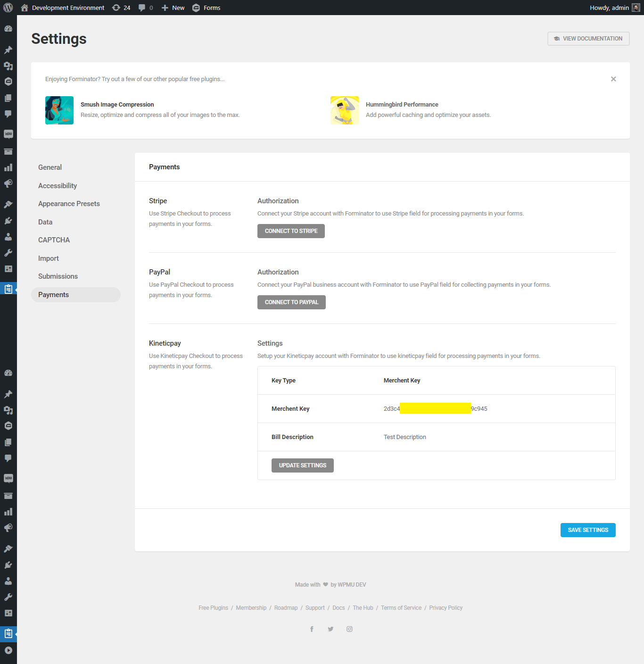Viewport: 644px width, 664px height.
Task: Open Products box icon in upper sidebar set
Action: coord(8,152)
